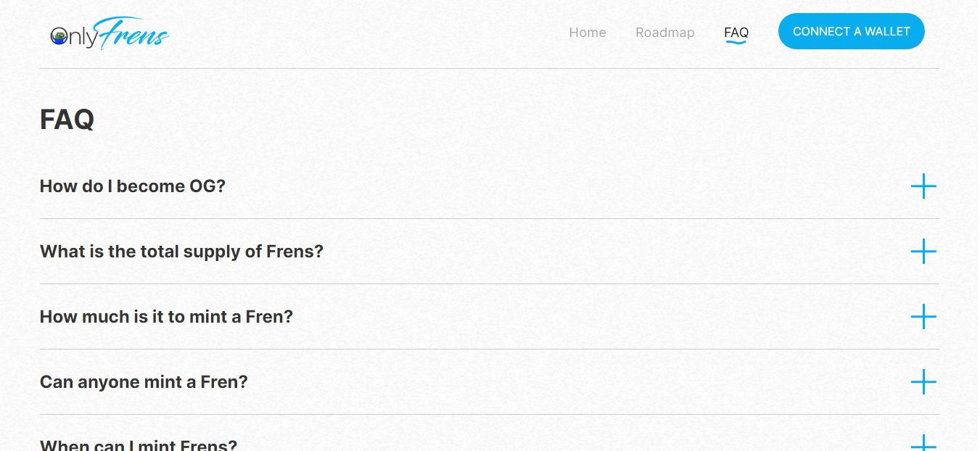This screenshot has height=451, width=980.
Task: Click the frog face icon in the logo
Action: [x=59, y=36]
